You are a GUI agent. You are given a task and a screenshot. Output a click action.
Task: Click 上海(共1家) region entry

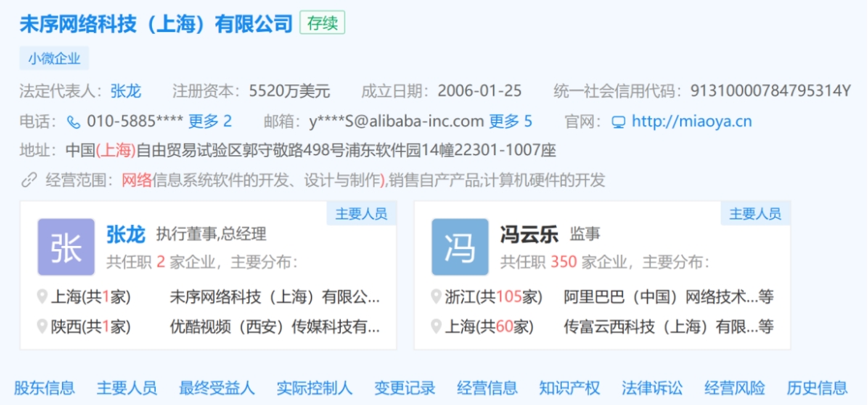point(91,297)
